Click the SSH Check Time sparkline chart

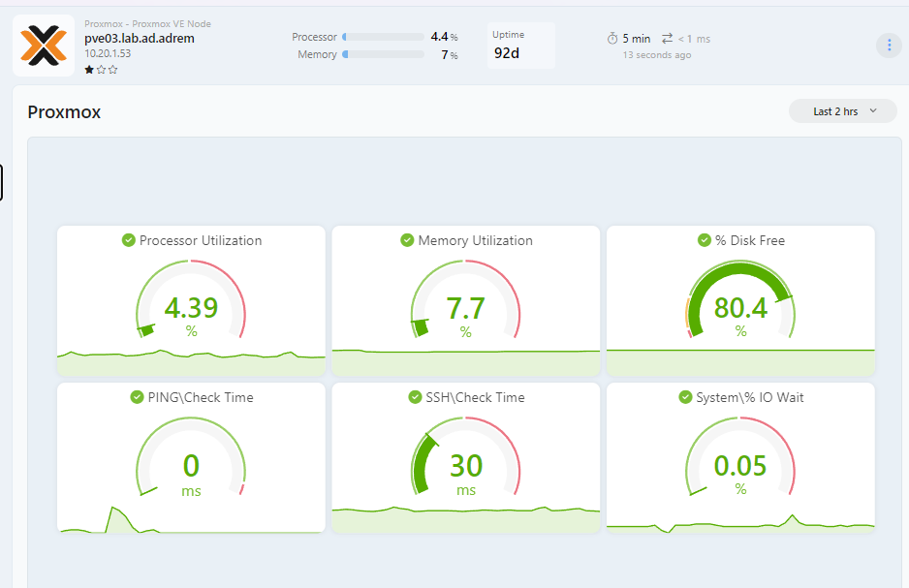(465, 519)
